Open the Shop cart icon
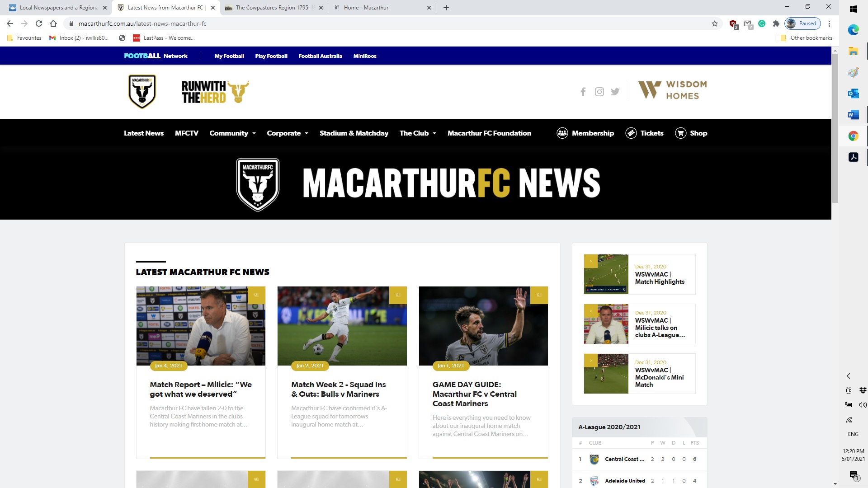This screenshot has width=868, height=488. 680,133
